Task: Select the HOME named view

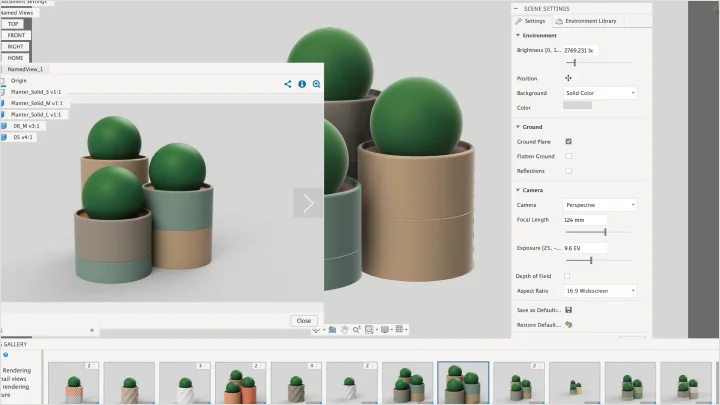Action: pyautogui.click(x=15, y=58)
